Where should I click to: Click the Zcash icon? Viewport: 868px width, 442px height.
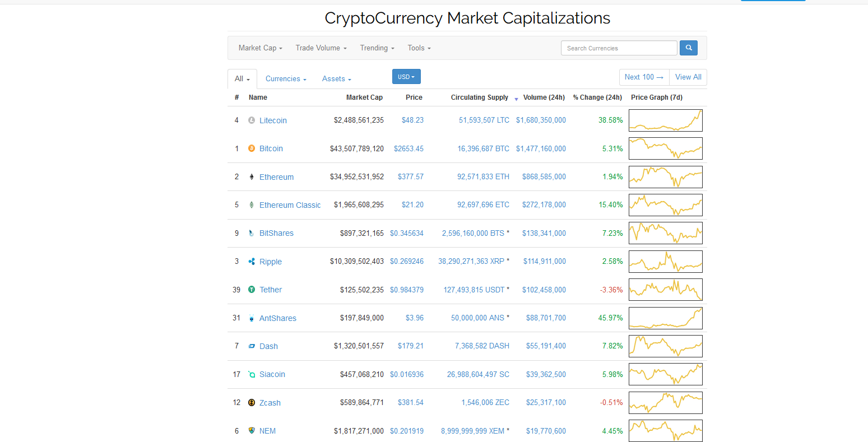tap(252, 402)
